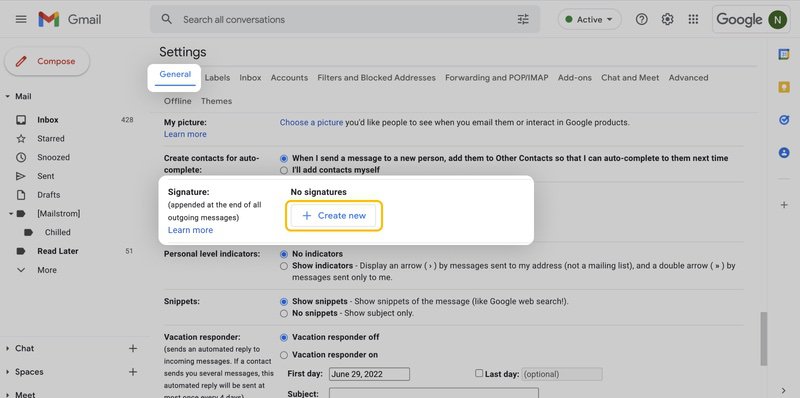The width and height of the screenshot is (800, 398).
Task: Expand the Chat section
Action: [8, 349]
